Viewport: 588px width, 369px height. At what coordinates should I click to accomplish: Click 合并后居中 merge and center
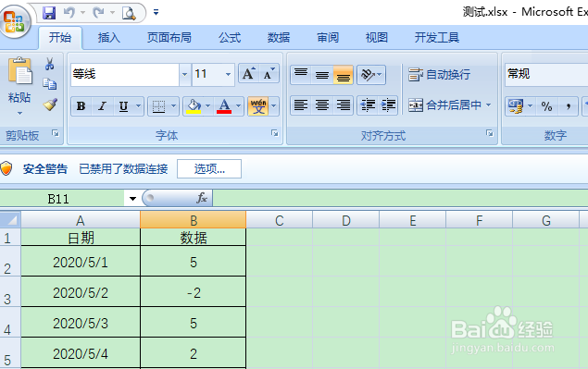(444, 105)
